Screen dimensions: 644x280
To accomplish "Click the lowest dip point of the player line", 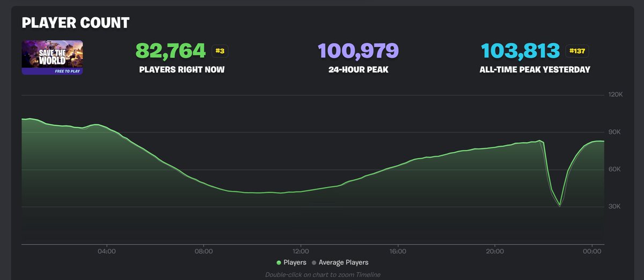I will 559,205.
